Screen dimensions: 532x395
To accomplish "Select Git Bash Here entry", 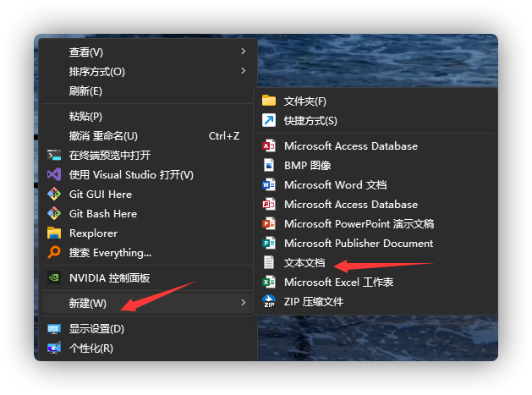I will click(x=147, y=213).
